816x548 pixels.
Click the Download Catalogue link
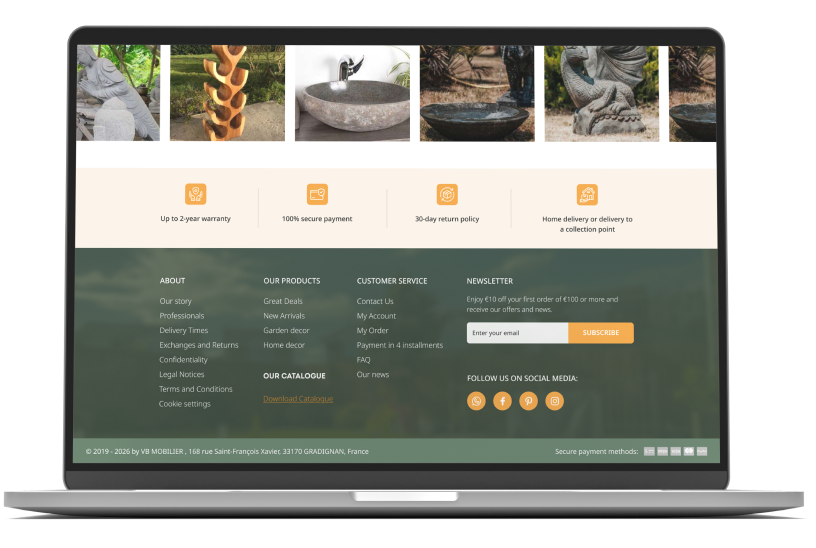coord(298,399)
